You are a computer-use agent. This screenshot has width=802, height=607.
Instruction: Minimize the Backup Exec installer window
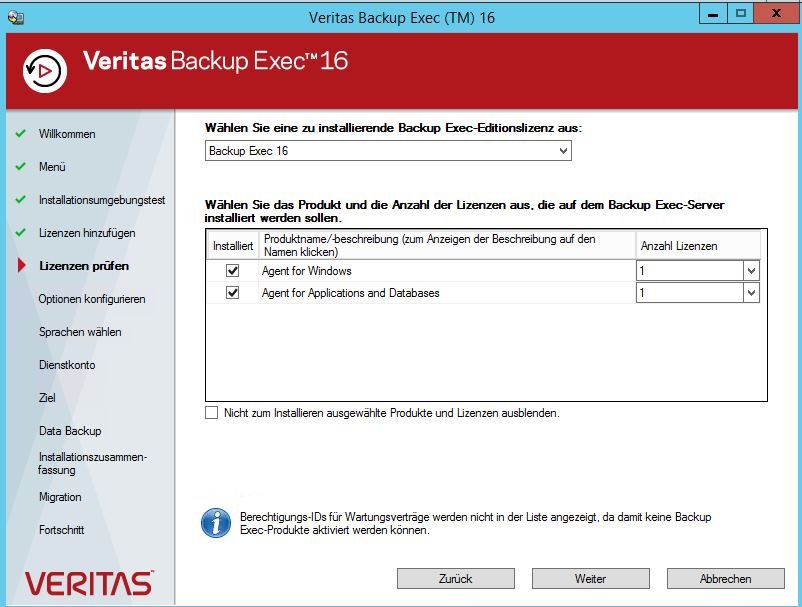pos(713,14)
